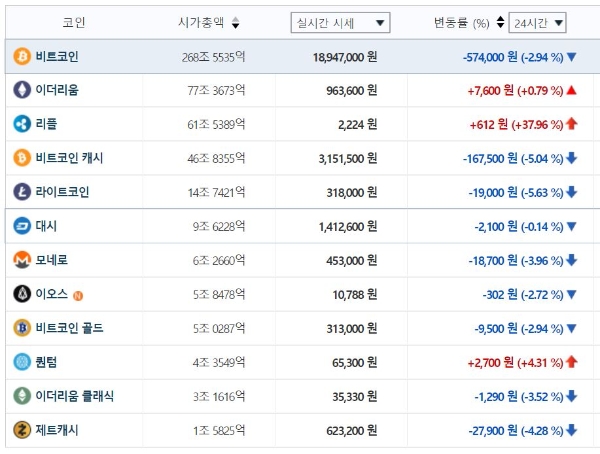
Task: Click the 리플 price 2,224 원
Action: point(357,124)
